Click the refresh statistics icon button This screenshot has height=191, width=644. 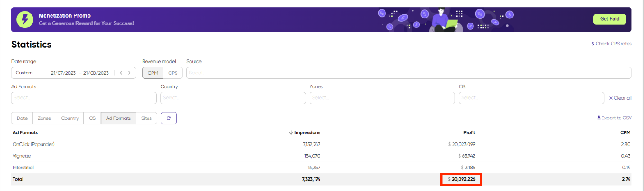pyautogui.click(x=168, y=118)
